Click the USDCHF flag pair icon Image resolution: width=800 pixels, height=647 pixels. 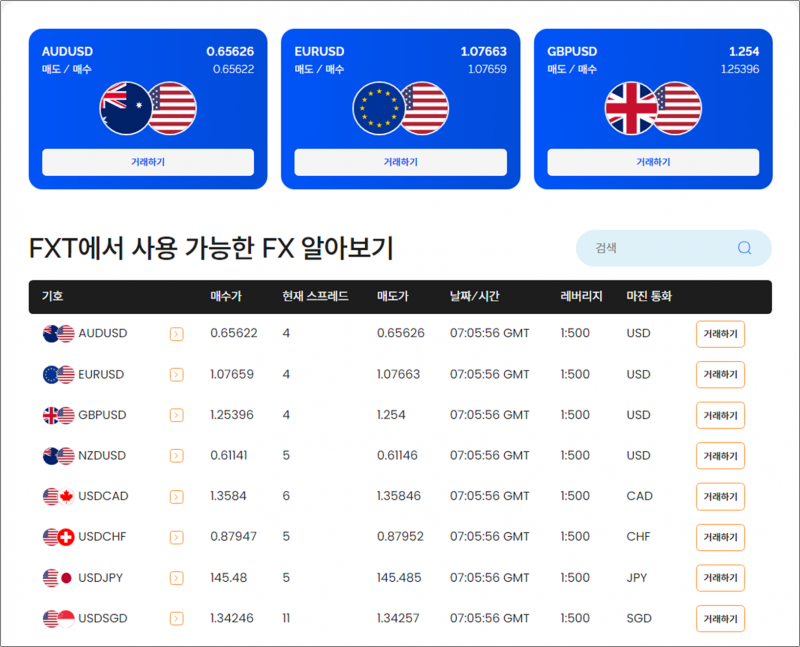pyautogui.click(x=59, y=537)
